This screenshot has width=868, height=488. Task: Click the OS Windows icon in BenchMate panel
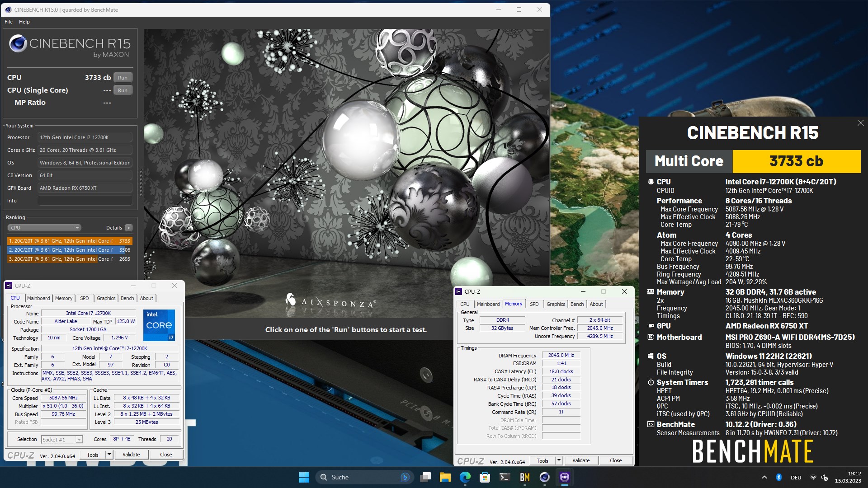(651, 356)
